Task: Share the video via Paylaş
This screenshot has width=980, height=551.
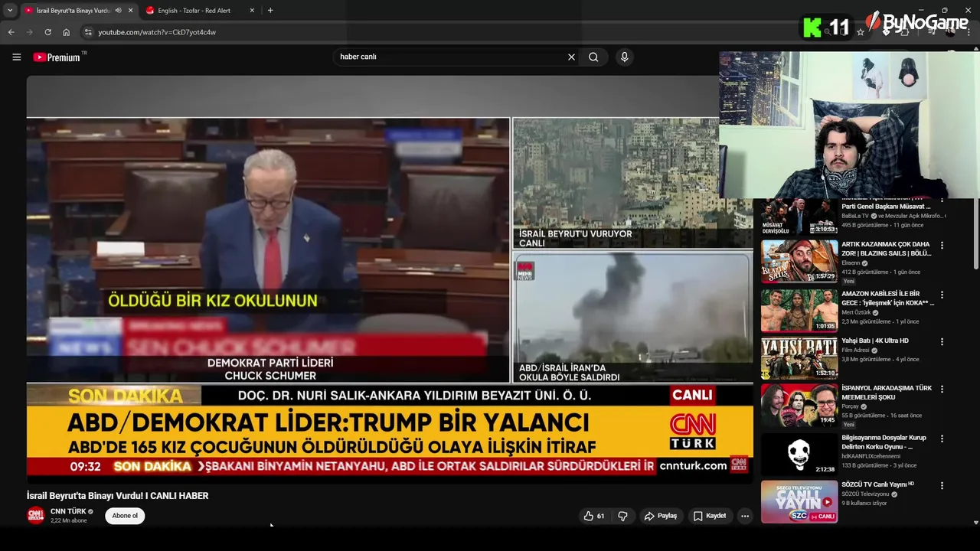Action: point(661,516)
